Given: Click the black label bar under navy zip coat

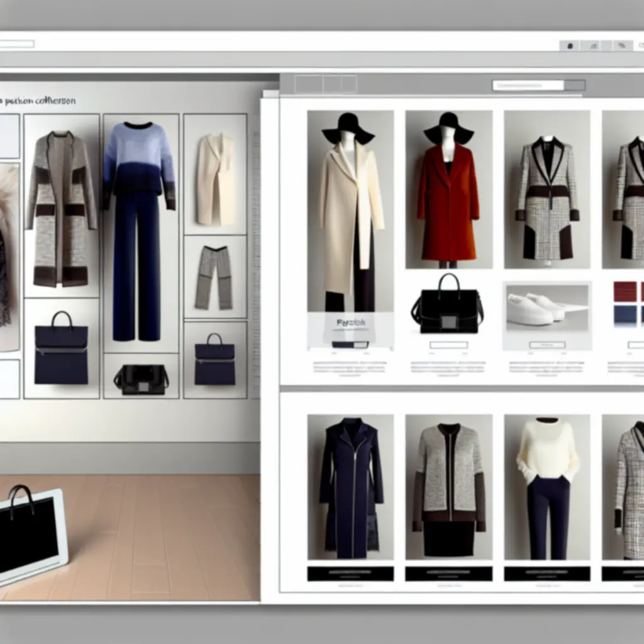Looking at the screenshot, I should [350, 574].
